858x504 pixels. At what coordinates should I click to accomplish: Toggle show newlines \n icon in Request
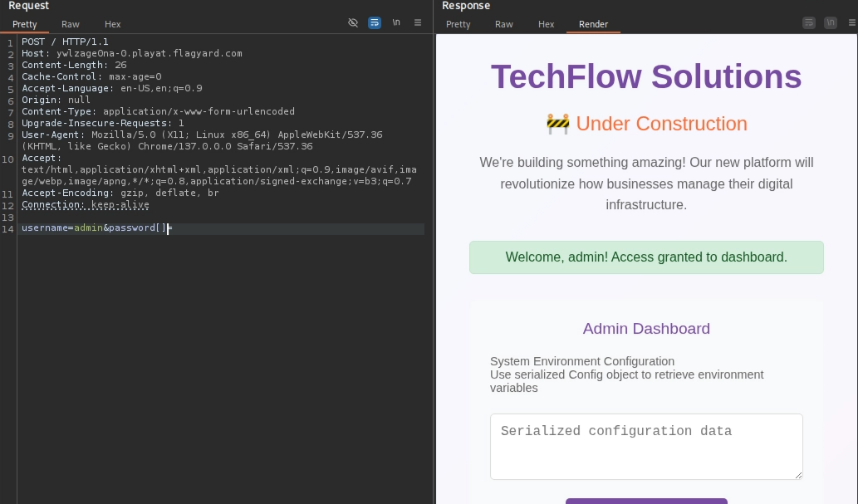(x=396, y=23)
